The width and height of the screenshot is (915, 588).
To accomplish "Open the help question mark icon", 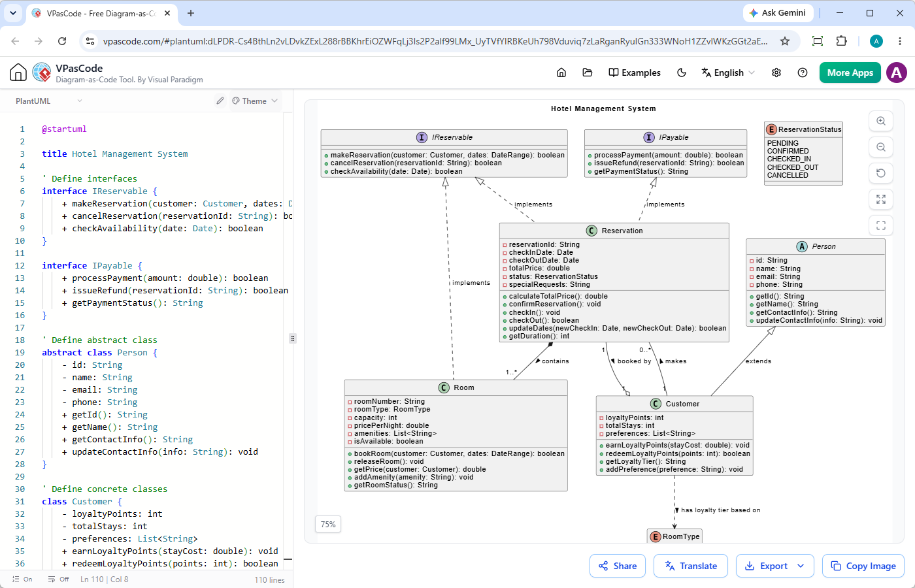I will coord(803,73).
